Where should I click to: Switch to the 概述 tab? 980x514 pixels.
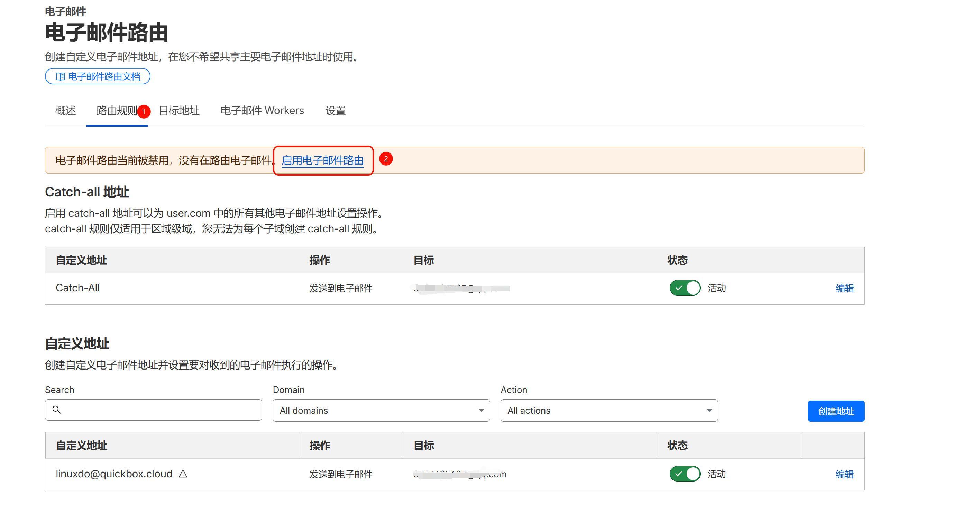tap(65, 111)
